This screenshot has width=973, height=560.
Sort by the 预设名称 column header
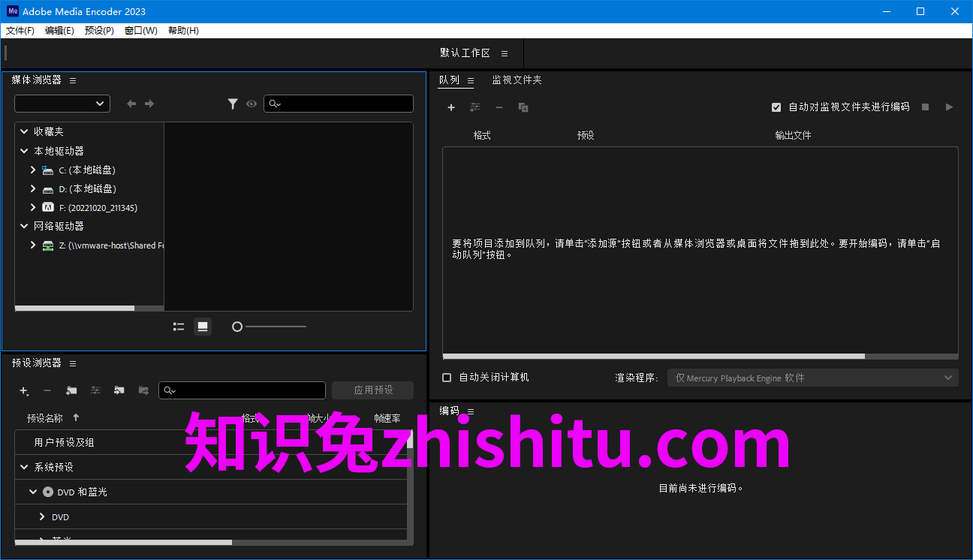coord(45,418)
